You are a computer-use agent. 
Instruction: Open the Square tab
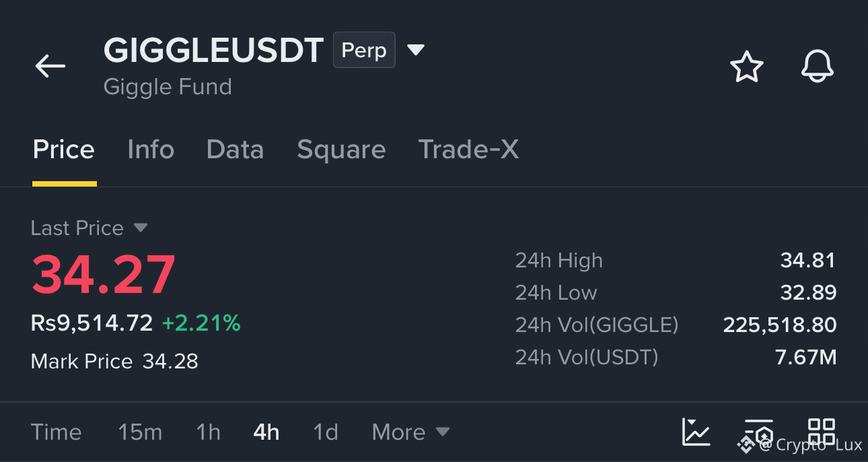pyautogui.click(x=341, y=150)
